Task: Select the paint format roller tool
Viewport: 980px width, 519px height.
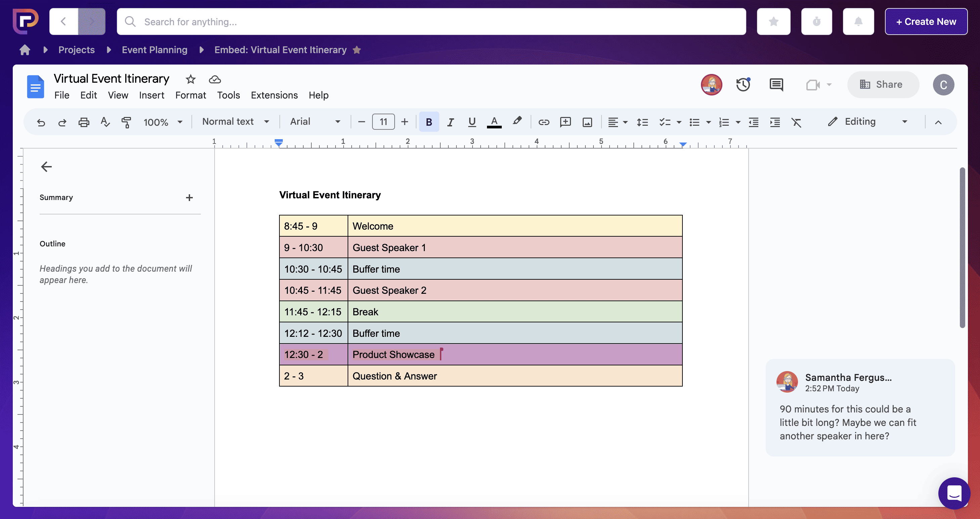Action: [126, 122]
